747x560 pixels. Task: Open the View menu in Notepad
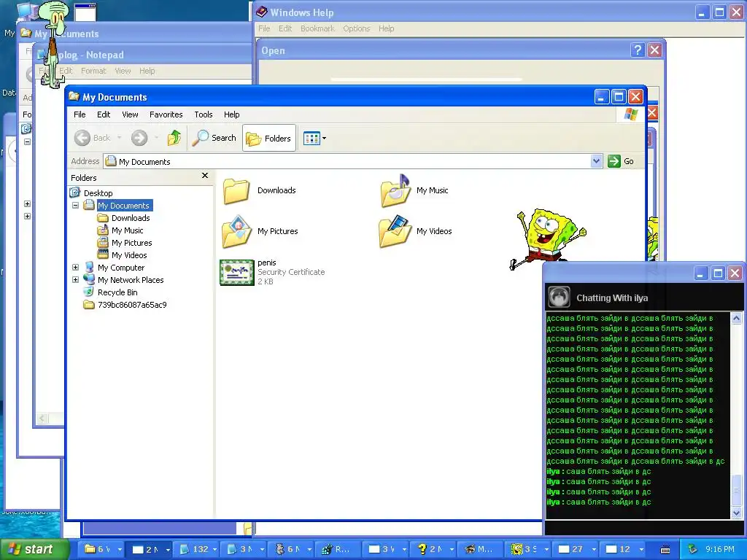123,71
